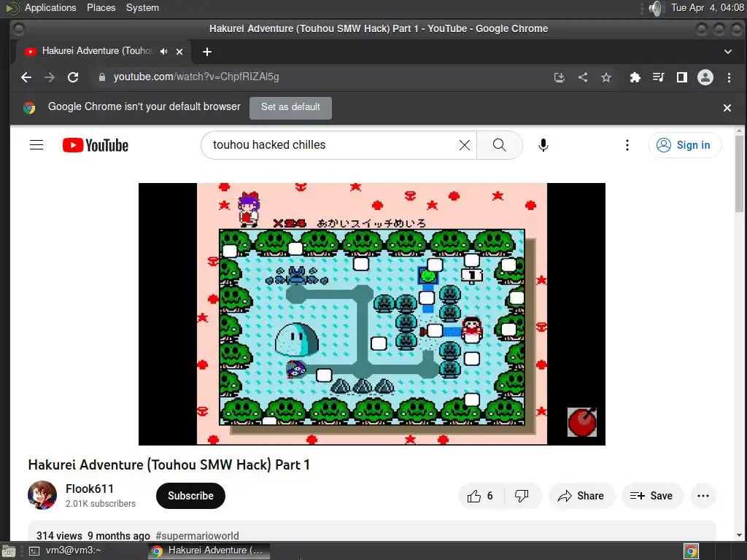747x560 pixels.
Task: Click Chrome icon in bottom-right panel
Action: (691, 551)
